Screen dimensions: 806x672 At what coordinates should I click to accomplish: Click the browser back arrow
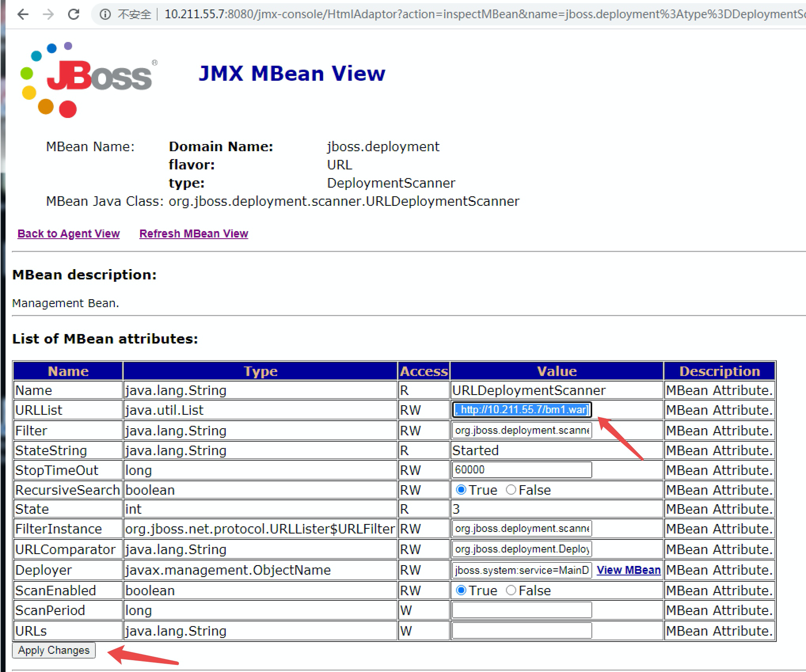(x=23, y=15)
